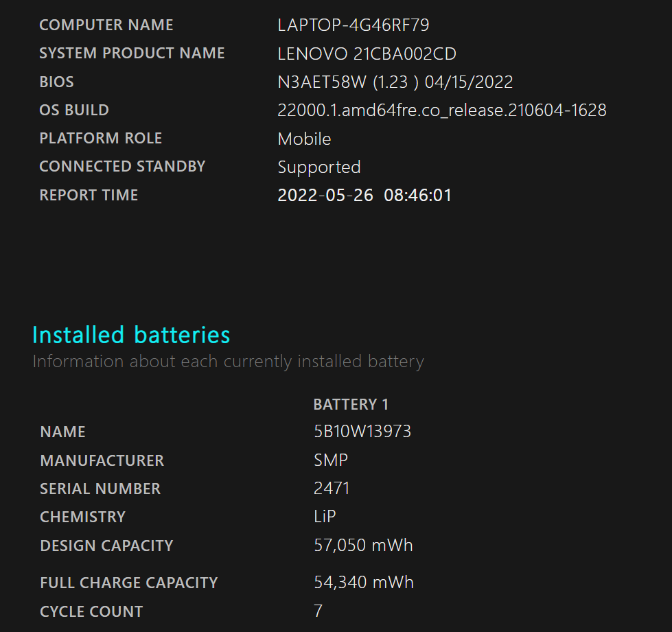Click the CYCLE COUNT label

(x=91, y=611)
